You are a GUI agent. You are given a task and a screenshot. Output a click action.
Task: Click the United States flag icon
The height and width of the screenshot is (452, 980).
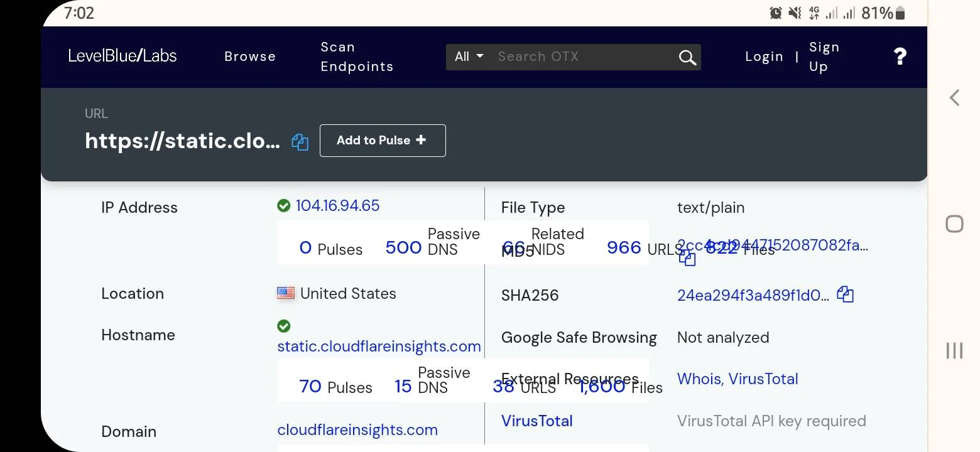[286, 293]
